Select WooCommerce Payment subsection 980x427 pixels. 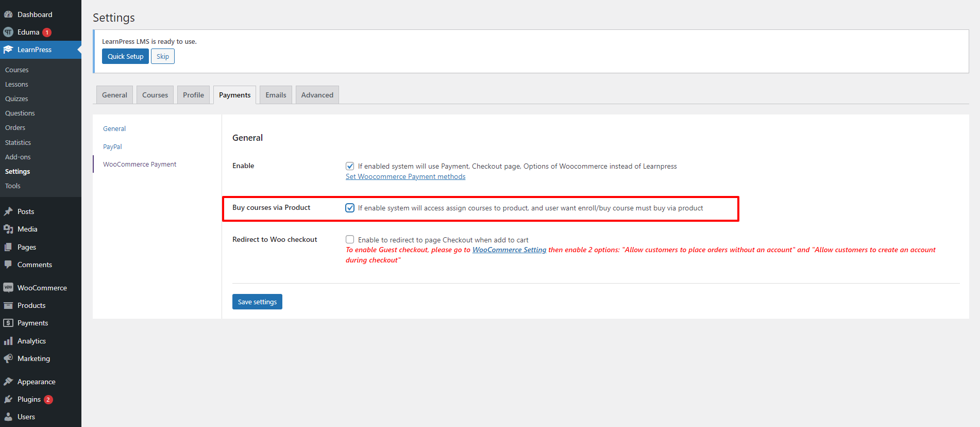coord(140,164)
